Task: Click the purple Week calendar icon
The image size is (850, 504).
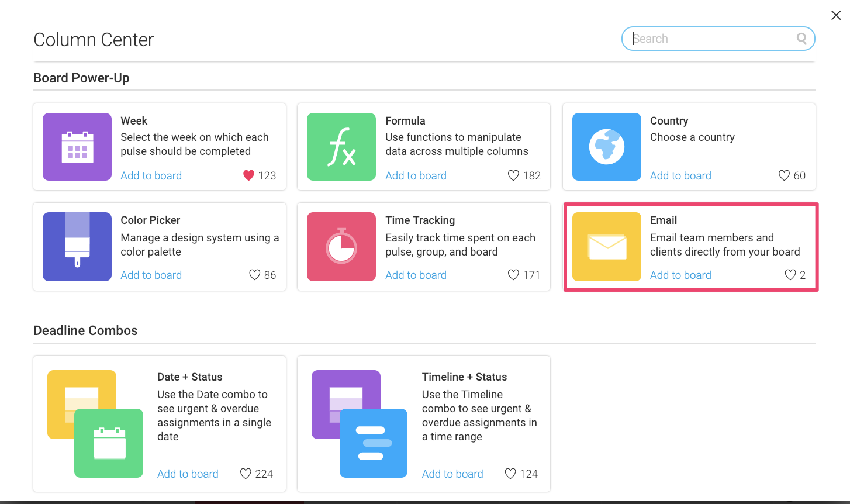Action: pos(77,147)
